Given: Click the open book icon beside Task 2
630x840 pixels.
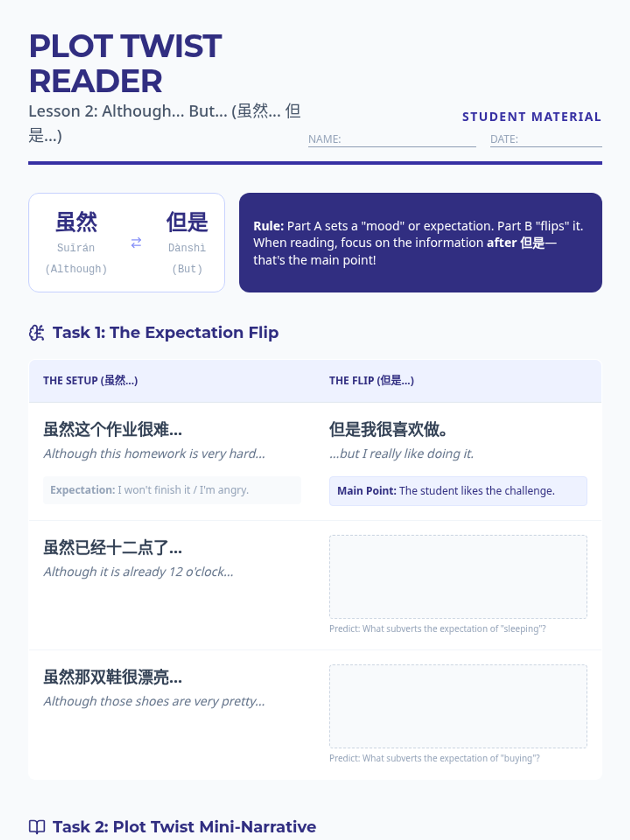Looking at the screenshot, I should point(37,827).
